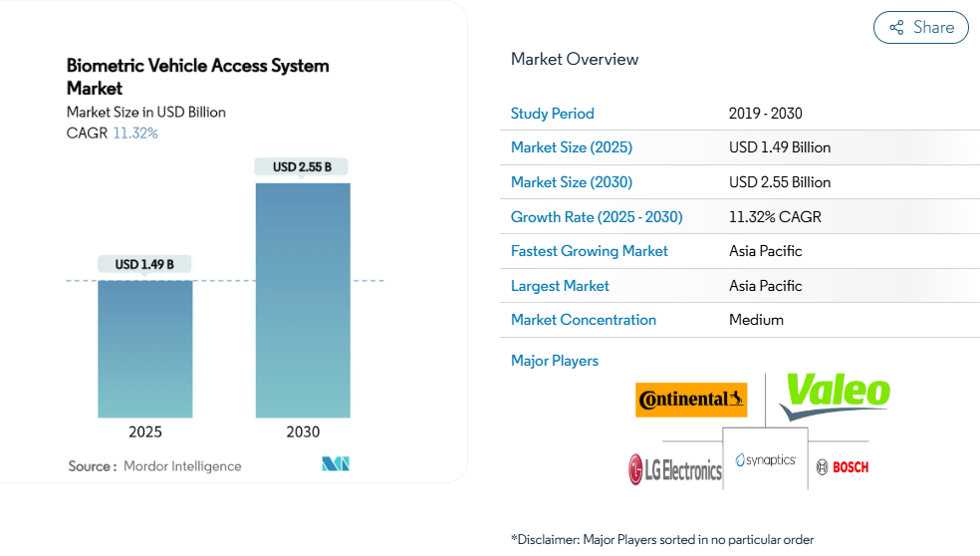Viewport: 980px width, 556px height.
Task: Click the CAGR 11.32% value
Action: tap(135, 133)
